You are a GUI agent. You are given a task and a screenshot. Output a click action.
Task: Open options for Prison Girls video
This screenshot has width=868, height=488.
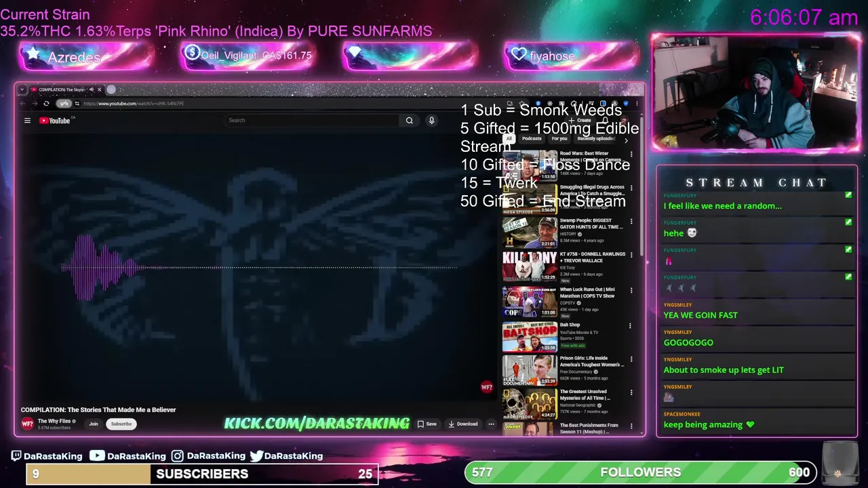(631, 359)
